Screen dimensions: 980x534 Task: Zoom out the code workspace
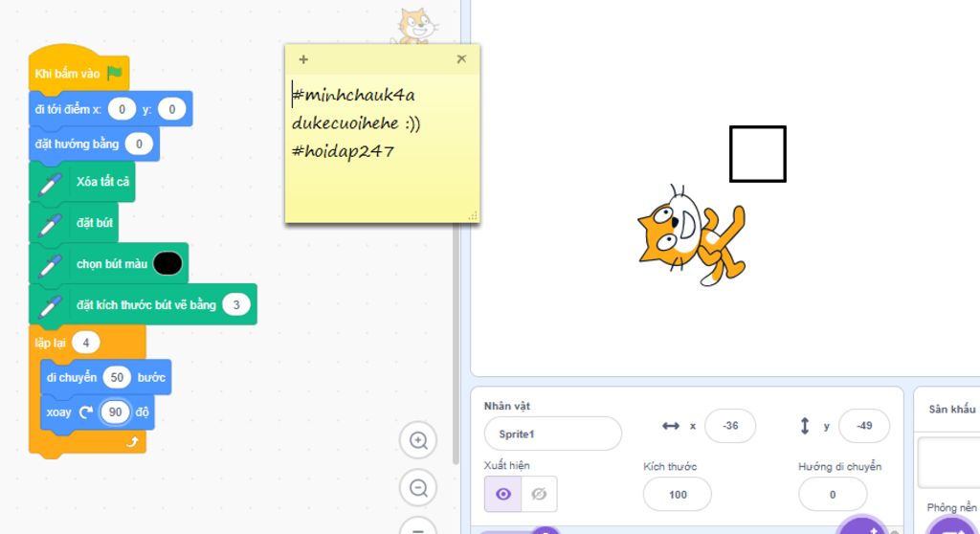pyautogui.click(x=418, y=488)
